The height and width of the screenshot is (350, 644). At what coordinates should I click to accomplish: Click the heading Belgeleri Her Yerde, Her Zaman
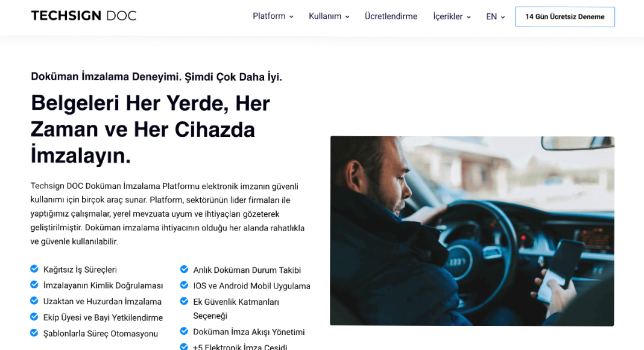click(150, 129)
